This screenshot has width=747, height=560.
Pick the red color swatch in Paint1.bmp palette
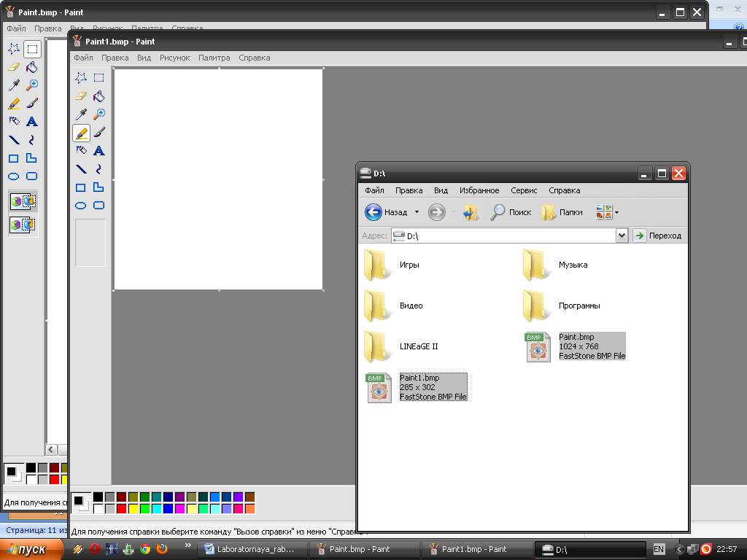[x=122, y=508]
